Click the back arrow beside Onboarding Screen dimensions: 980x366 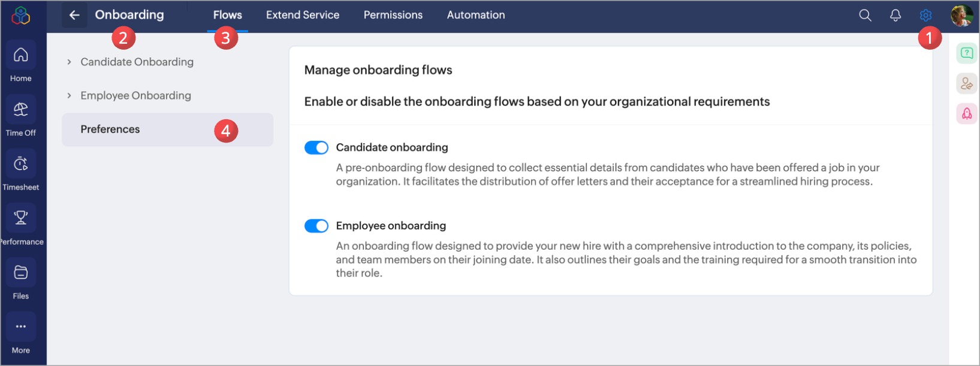(74, 15)
